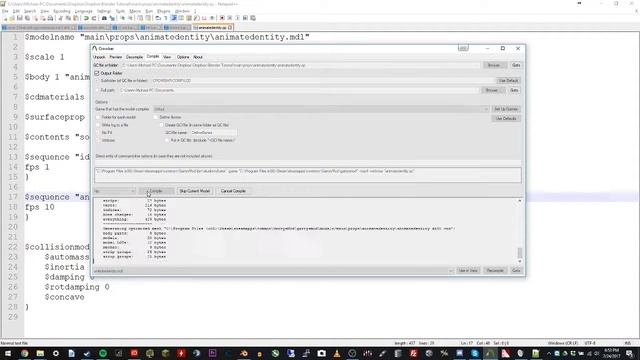Click the Save Recorded Macro icon in Notepad++

pos(253,18)
